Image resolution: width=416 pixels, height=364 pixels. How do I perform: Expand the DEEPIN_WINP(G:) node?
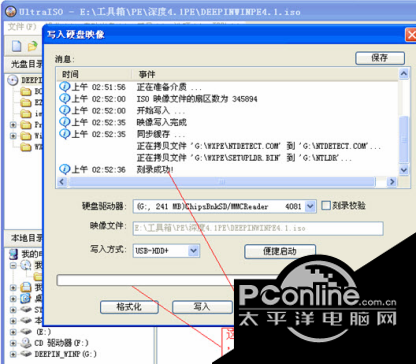click(x=13, y=354)
